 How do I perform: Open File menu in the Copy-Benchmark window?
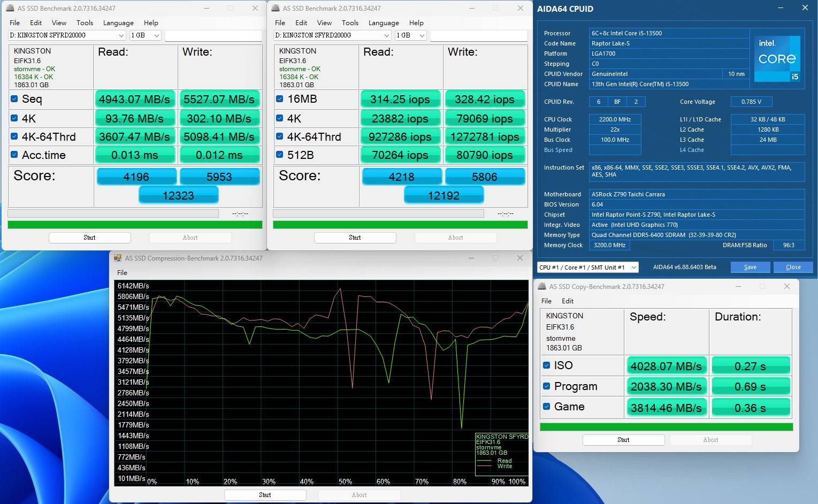[x=546, y=301]
